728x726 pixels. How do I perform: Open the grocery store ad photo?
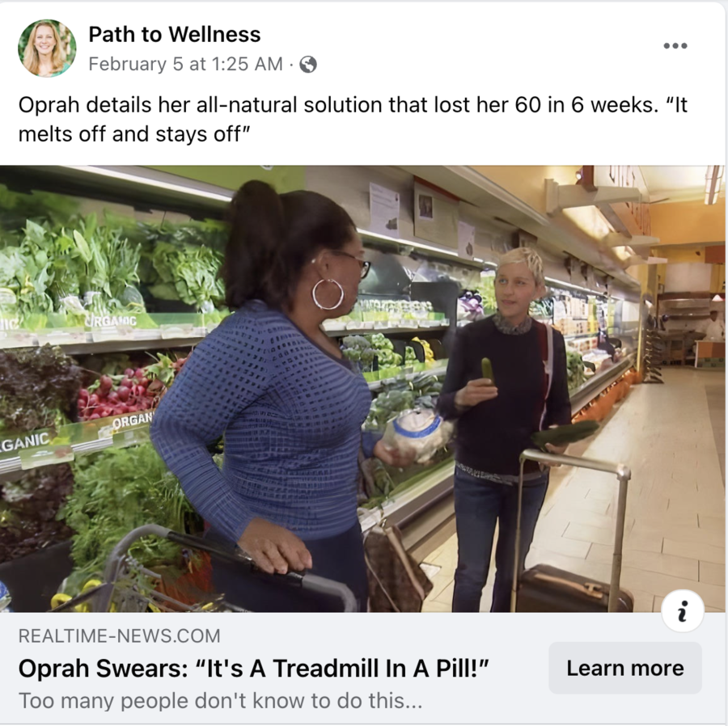[362, 389]
